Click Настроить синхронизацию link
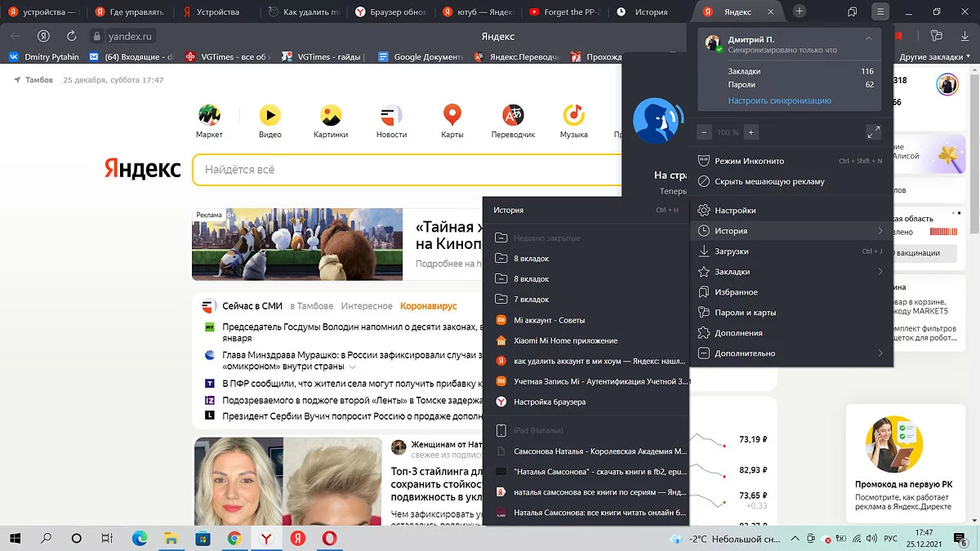980x551 pixels. point(779,100)
